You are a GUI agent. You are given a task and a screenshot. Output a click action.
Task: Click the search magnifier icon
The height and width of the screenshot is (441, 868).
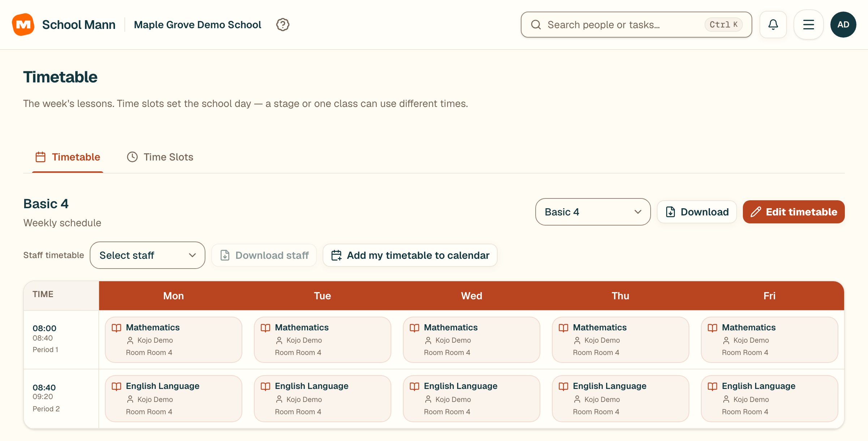point(536,25)
